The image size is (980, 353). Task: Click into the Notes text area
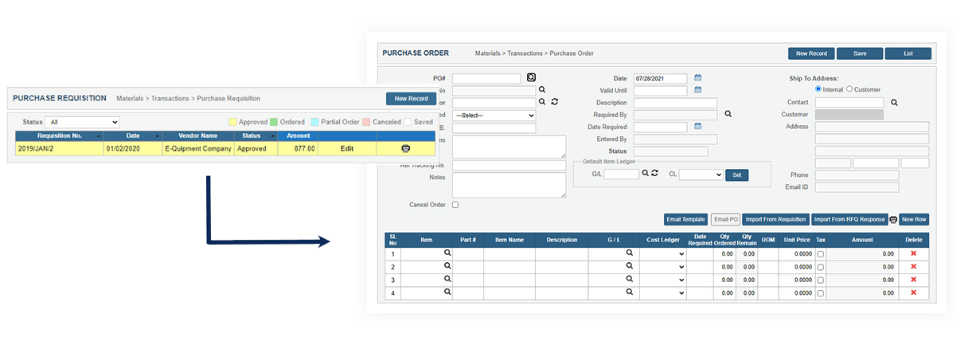click(509, 185)
